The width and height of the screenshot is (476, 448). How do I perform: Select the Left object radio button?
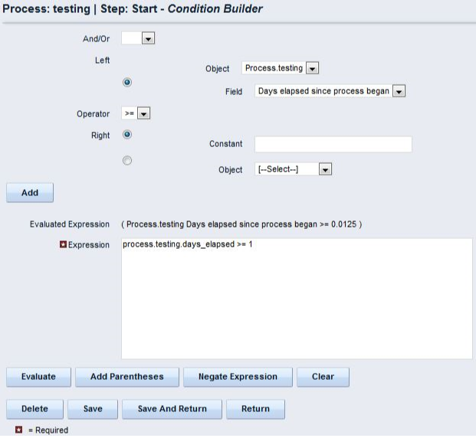pyautogui.click(x=127, y=83)
